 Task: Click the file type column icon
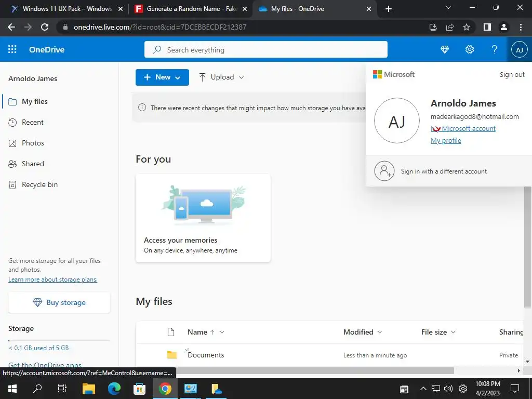(171, 332)
